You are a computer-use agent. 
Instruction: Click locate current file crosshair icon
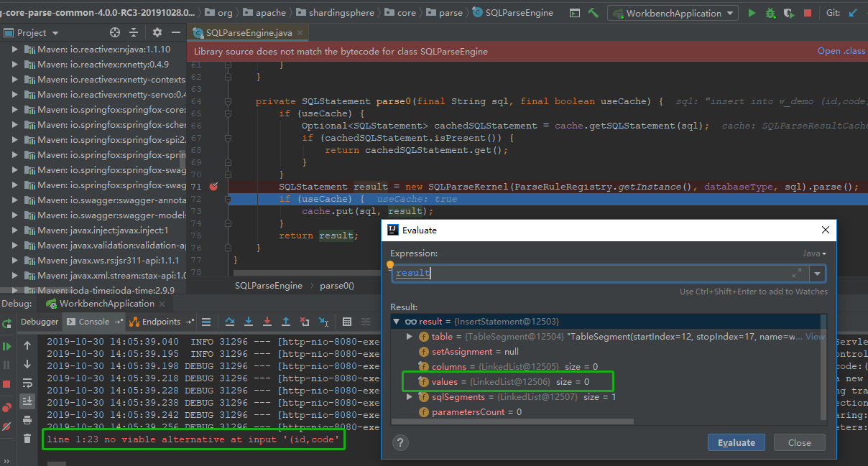[115, 32]
